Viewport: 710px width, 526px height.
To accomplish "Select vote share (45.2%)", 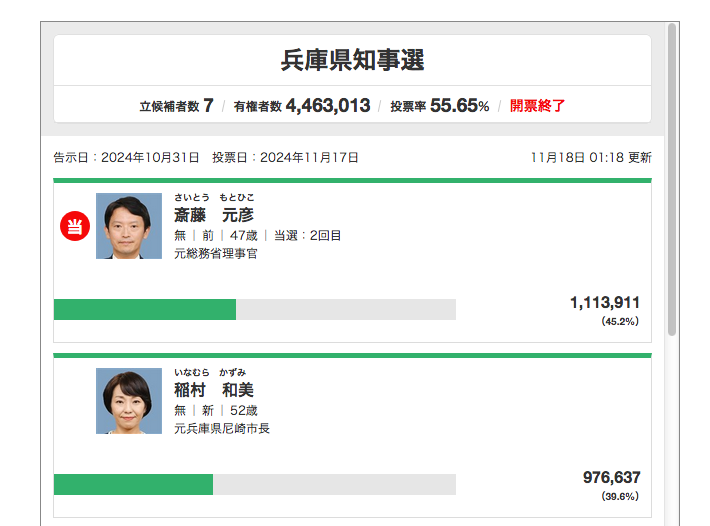I will (620, 321).
